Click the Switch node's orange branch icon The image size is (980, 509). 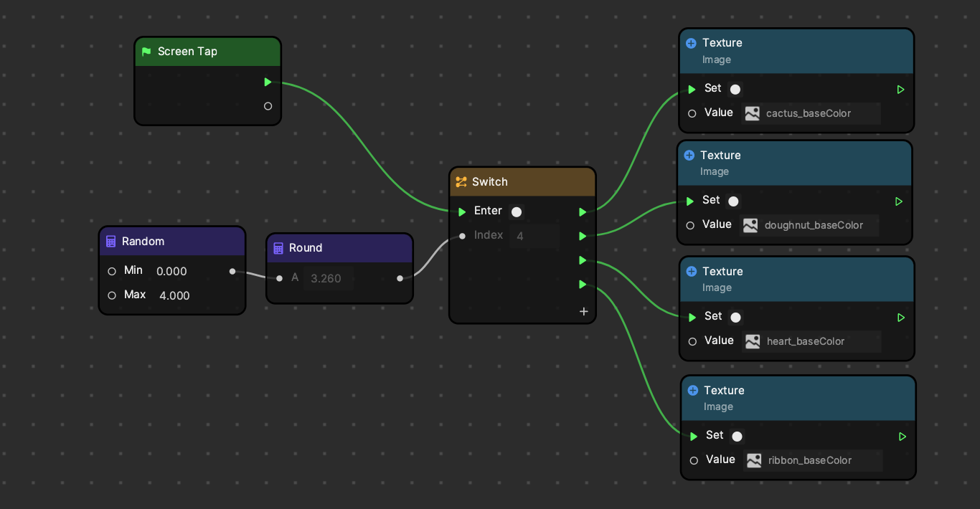click(461, 182)
